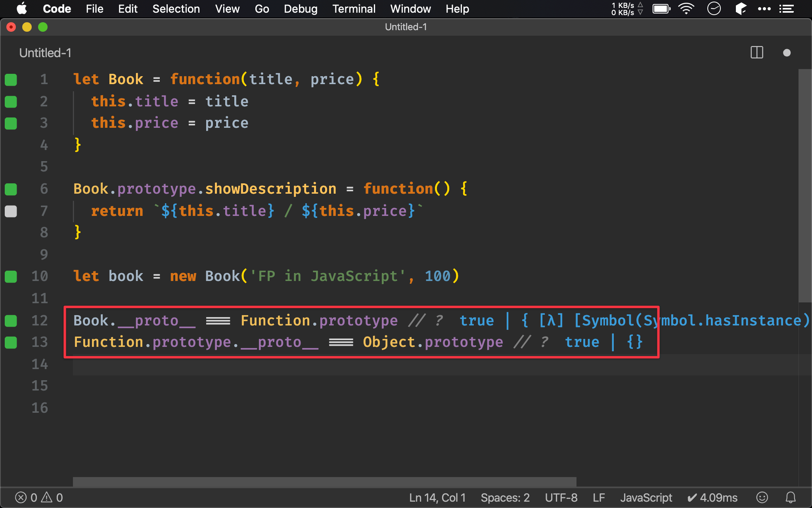Open the Spaces: 2 indentation selector

(x=505, y=497)
